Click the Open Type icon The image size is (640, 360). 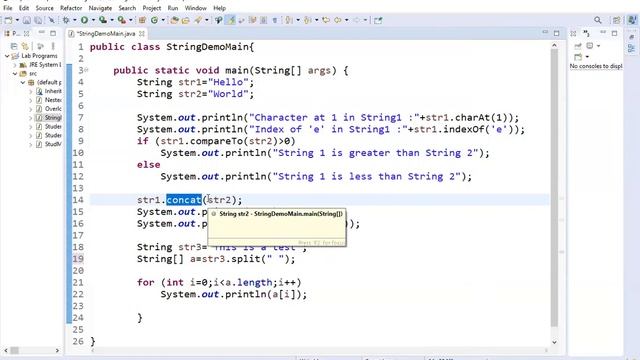pyautogui.click(x=174, y=20)
